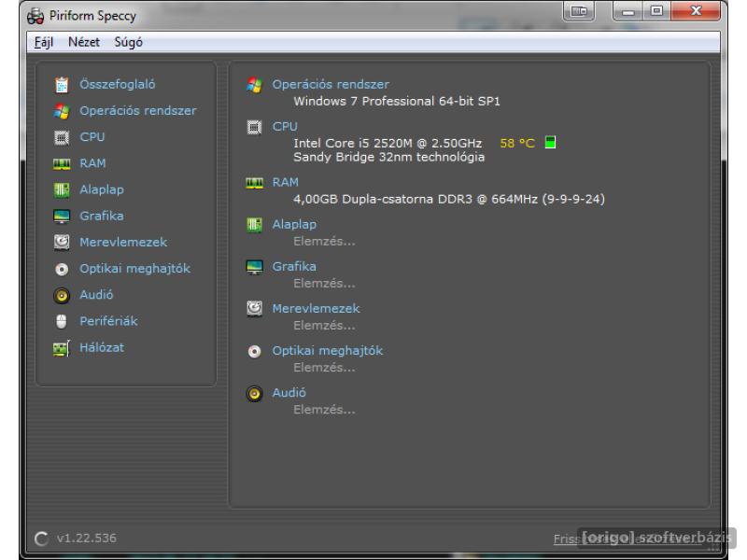
Task: Click the 58 °C temperature value
Action: tap(517, 143)
